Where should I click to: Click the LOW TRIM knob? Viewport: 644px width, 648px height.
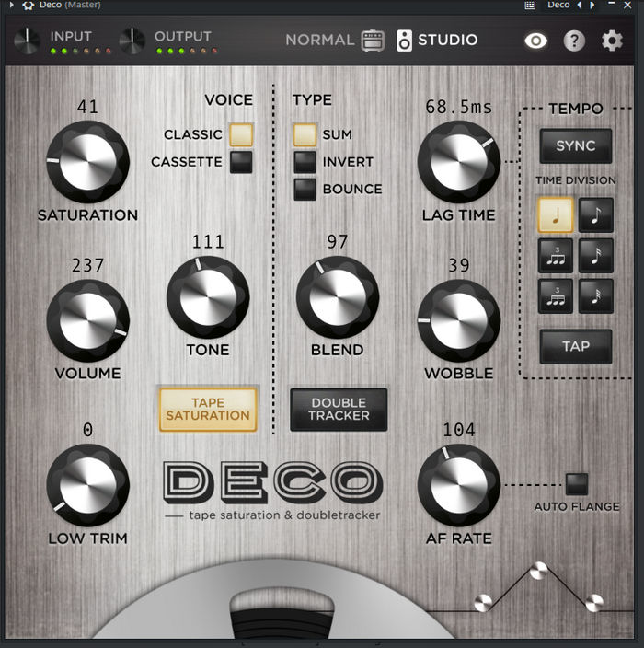pos(87,485)
